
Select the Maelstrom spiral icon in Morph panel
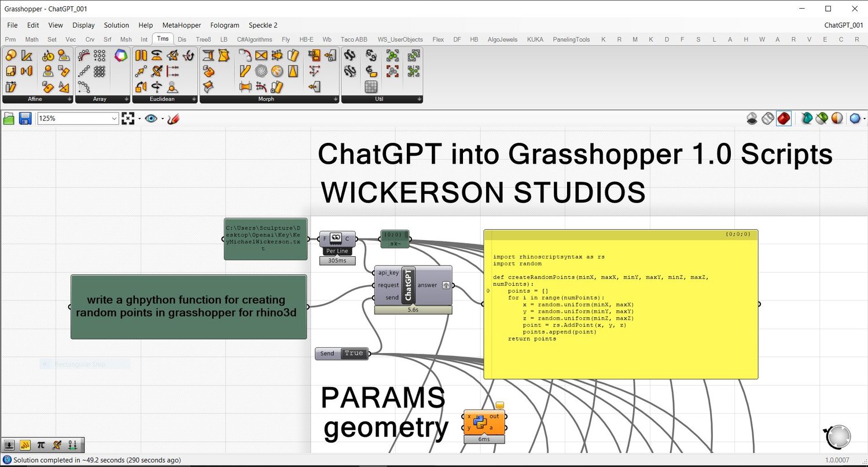(261, 72)
